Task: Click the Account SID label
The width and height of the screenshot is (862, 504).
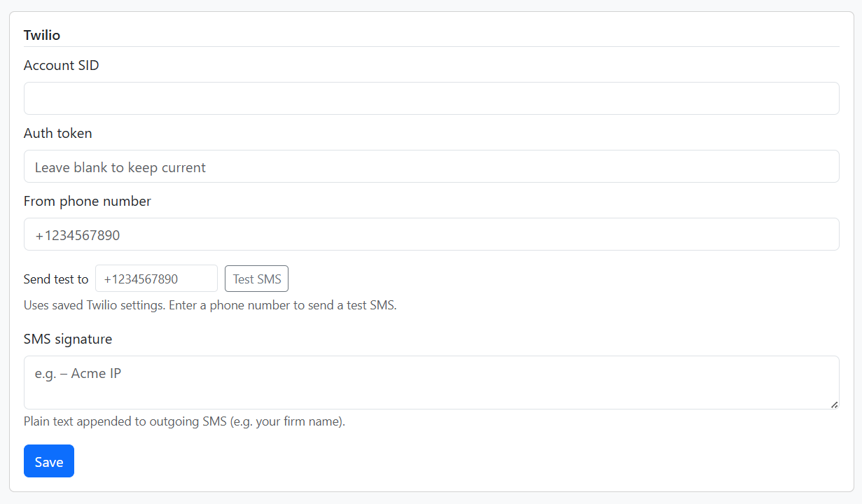Action: [x=62, y=65]
